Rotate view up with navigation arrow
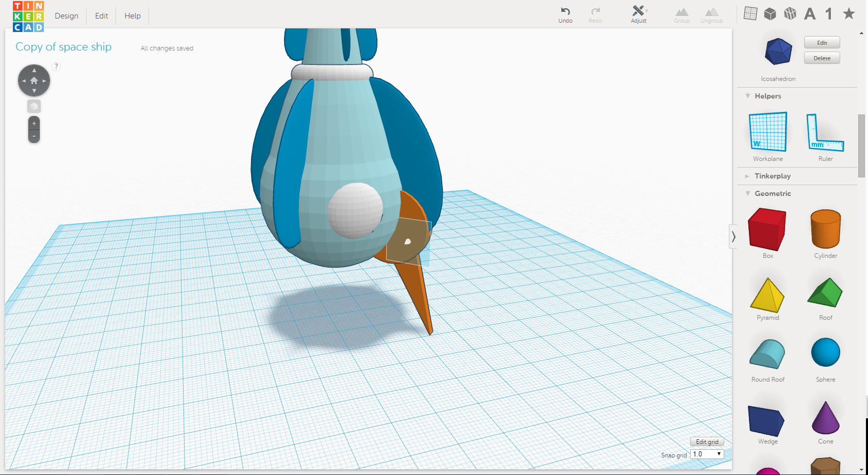Image resolution: width=868 pixels, height=475 pixels. pyautogui.click(x=34, y=70)
